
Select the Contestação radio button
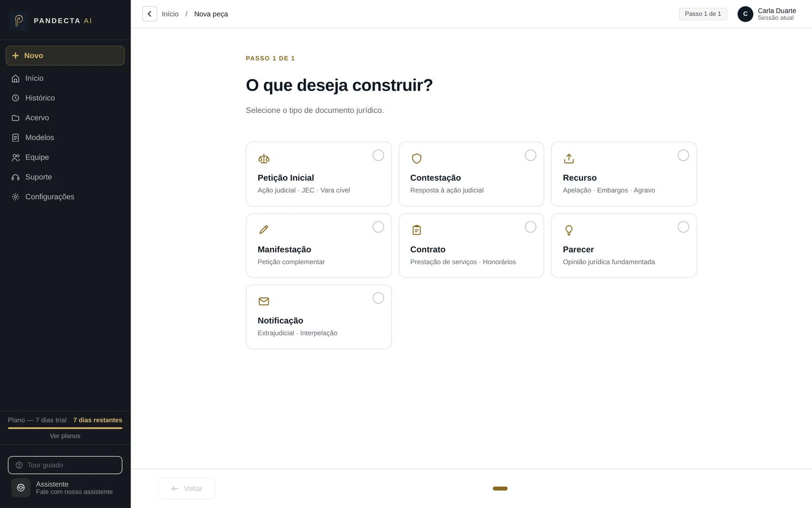[530, 155]
